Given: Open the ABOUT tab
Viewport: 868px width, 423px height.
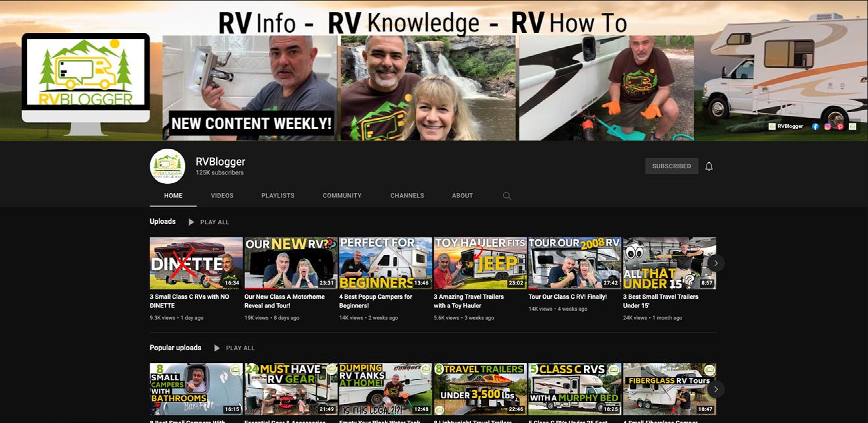Looking at the screenshot, I should coord(463,196).
